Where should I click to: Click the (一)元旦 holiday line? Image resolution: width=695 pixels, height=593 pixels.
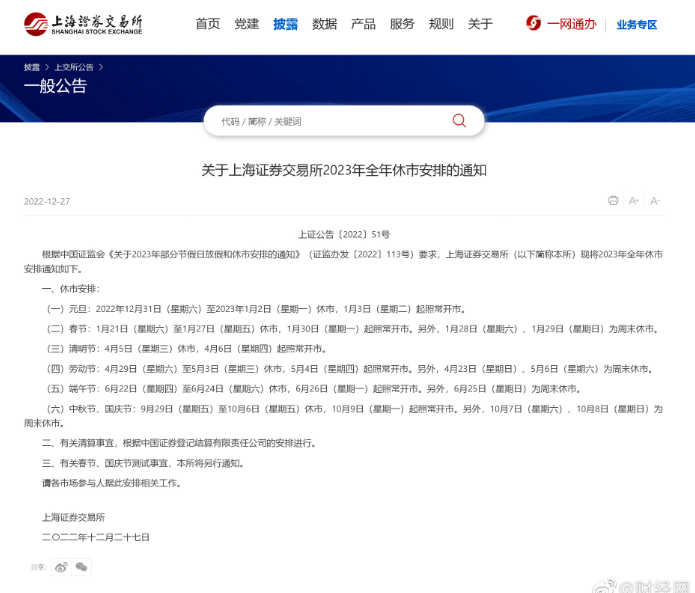[x=256, y=309]
